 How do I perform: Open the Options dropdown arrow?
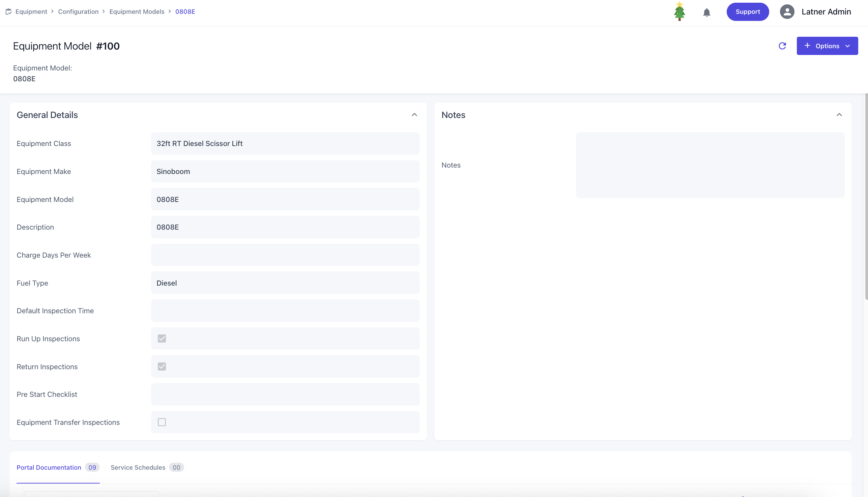coord(848,46)
